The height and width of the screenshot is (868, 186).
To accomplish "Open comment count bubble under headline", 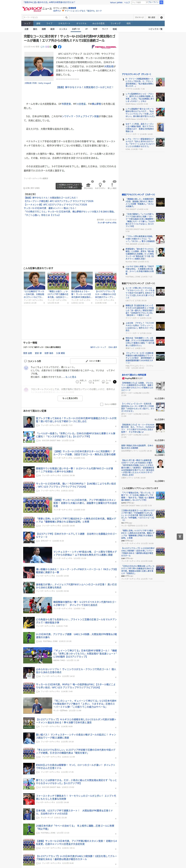I will pos(43,47).
